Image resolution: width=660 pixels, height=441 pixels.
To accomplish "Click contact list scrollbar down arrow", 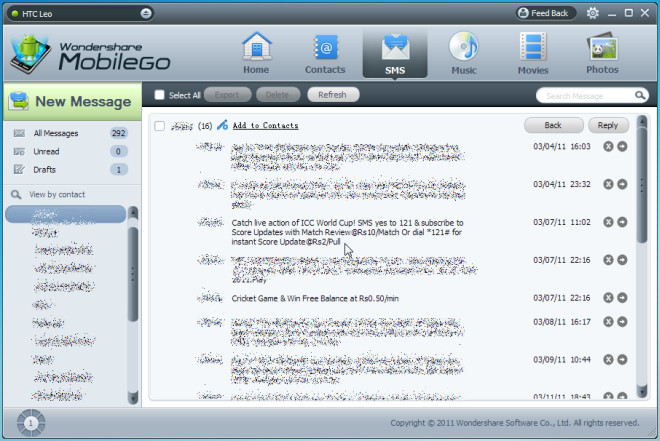I will pos(133,397).
